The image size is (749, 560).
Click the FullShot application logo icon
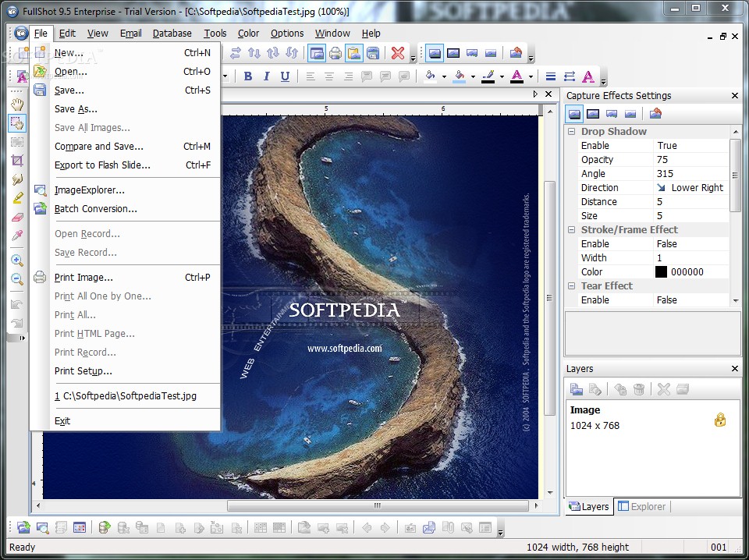coord(20,33)
